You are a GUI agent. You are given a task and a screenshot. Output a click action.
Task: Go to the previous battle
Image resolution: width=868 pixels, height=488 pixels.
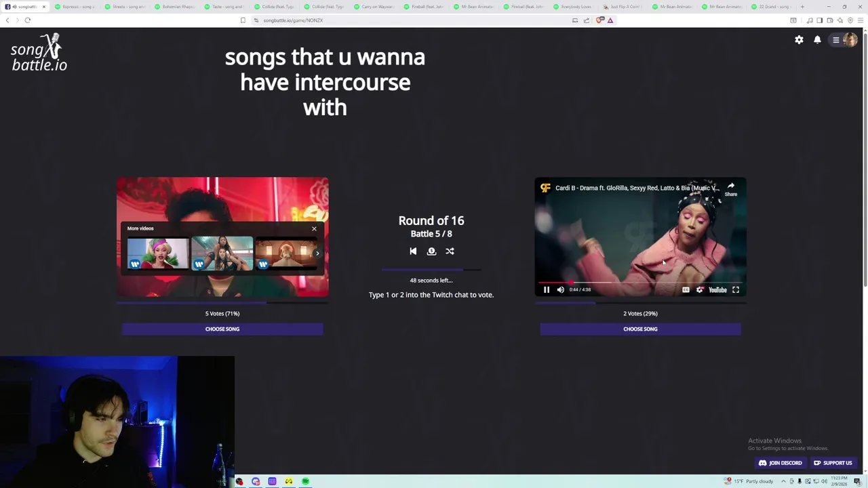coord(413,251)
